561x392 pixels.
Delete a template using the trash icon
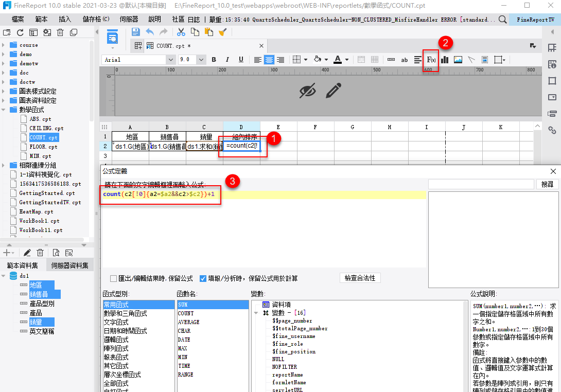coord(60,32)
